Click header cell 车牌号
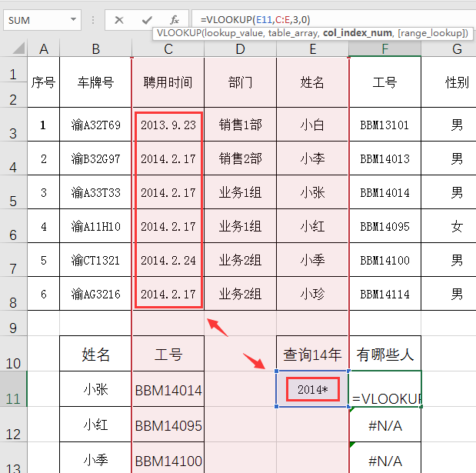Image resolution: width=476 pixels, height=473 pixels. (x=95, y=82)
